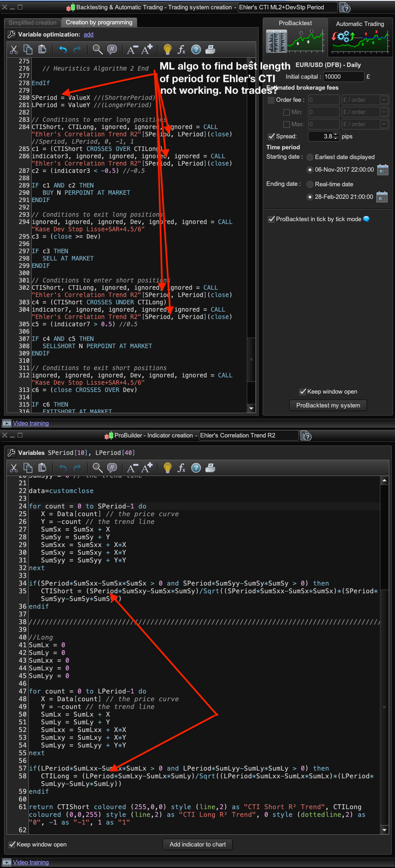The width and height of the screenshot is (395, 868).
Task: Adjust spread pips stepper arrows
Action: coord(336,136)
